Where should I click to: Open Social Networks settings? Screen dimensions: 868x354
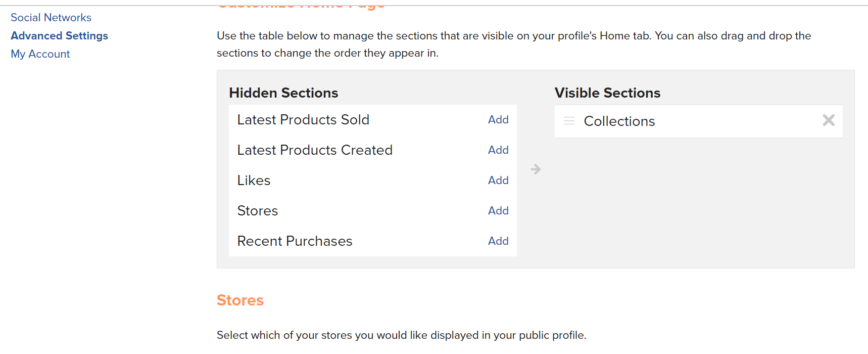(x=51, y=18)
